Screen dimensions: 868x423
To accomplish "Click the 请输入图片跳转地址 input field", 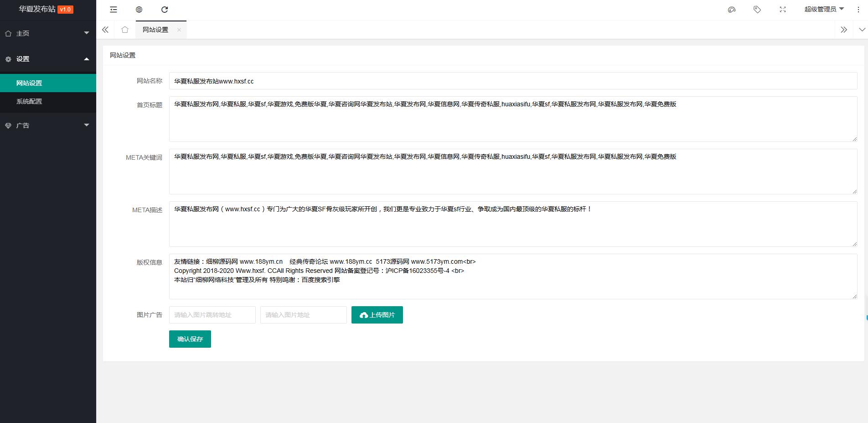I will click(212, 314).
